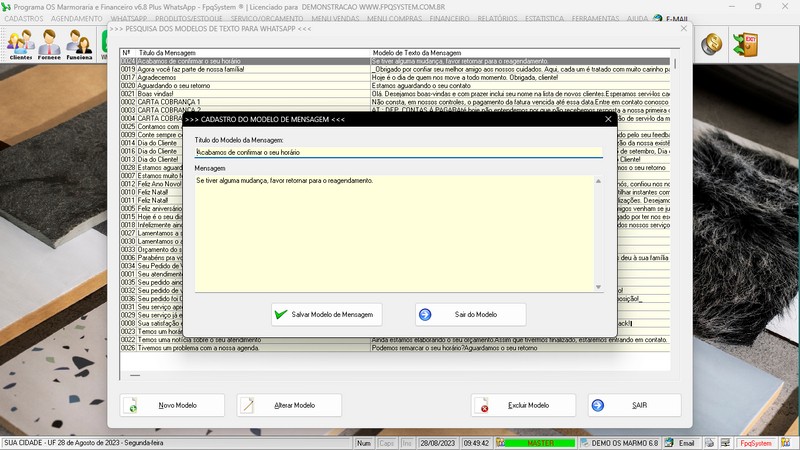This screenshot has width=800, height=450.
Task: Click the MASTER user status indicator
Action: 540,443
